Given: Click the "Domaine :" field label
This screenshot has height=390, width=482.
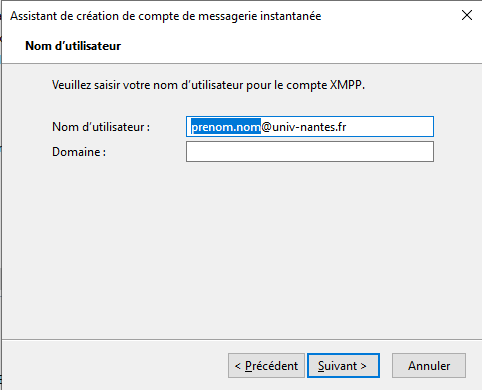Looking at the screenshot, I should coord(79,152).
